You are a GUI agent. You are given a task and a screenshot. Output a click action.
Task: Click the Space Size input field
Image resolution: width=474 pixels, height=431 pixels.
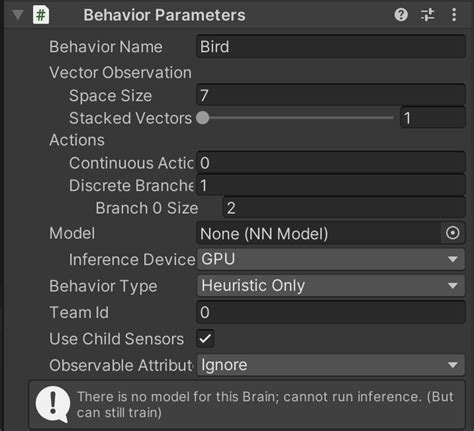point(331,95)
